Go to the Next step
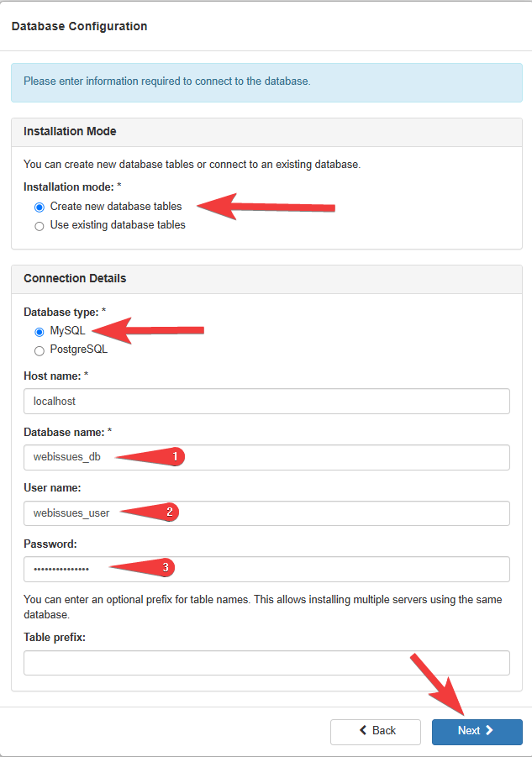 point(477,732)
